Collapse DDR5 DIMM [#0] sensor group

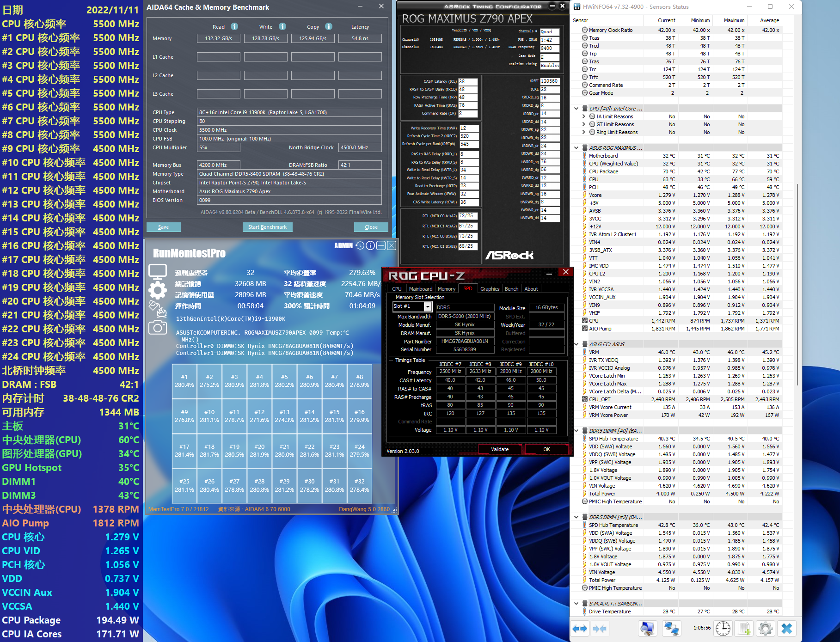point(576,431)
